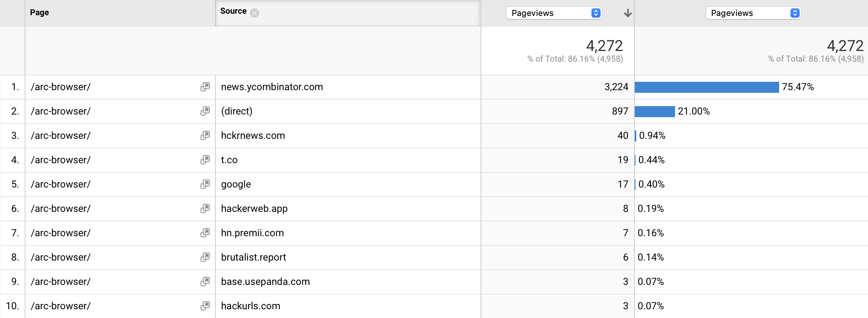Viewport: 868px width, 318px height.
Task: Open /arc-browser/ link in row 8
Action: click(61, 257)
